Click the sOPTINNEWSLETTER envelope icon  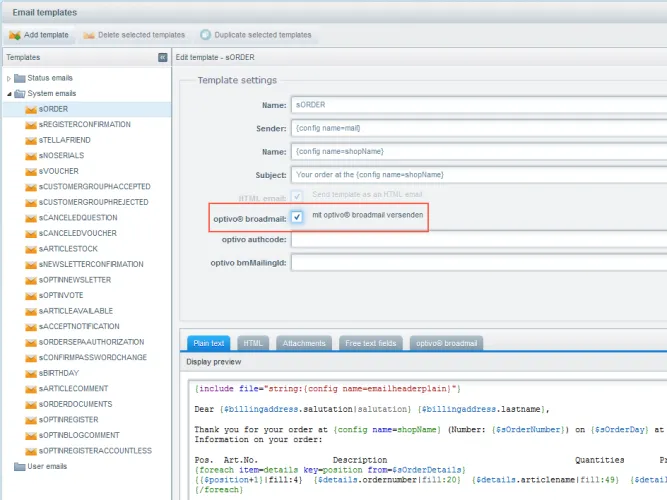click(31, 280)
